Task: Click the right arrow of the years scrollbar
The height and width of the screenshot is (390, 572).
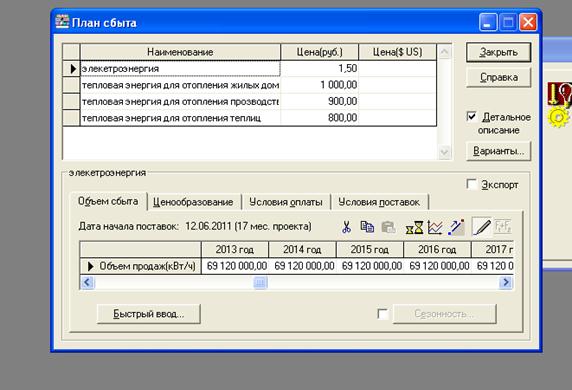Action: pyautogui.click(x=506, y=282)
